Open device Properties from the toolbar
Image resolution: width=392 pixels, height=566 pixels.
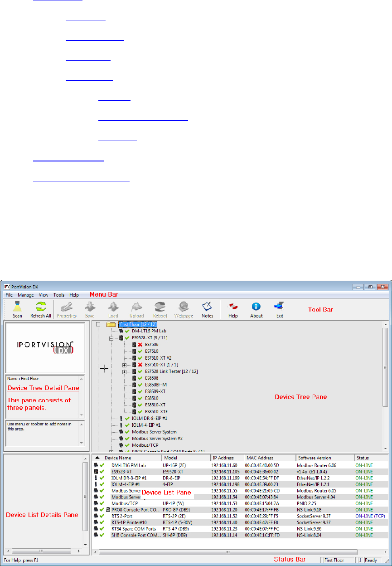[67, 309]
